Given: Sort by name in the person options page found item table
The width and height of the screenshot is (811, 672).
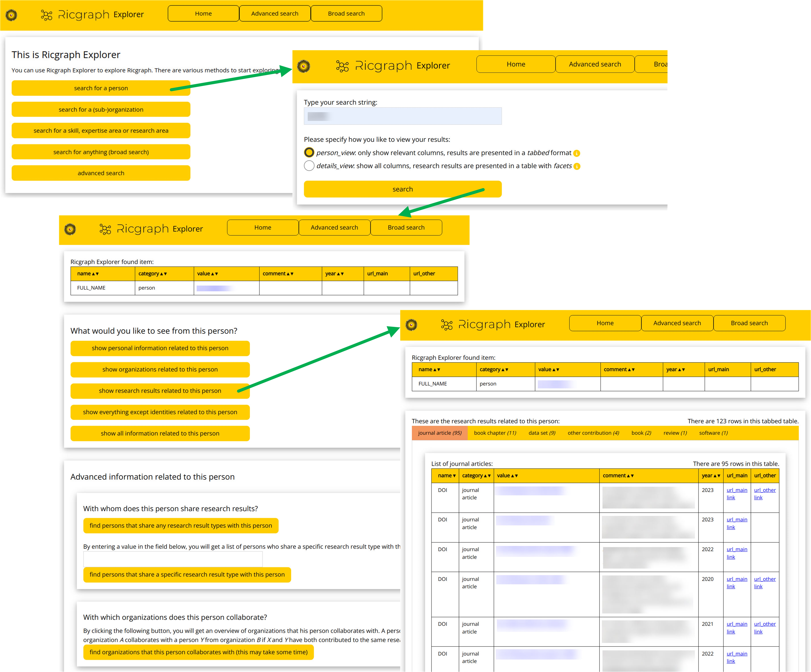Looking at the screenshot, I should 88,274.
